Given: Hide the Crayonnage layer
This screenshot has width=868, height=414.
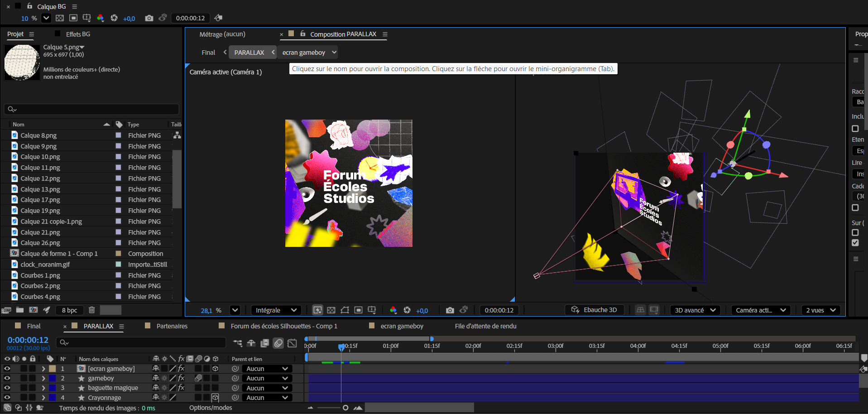Looking at the screenshot, I should (x=7, y=398).
